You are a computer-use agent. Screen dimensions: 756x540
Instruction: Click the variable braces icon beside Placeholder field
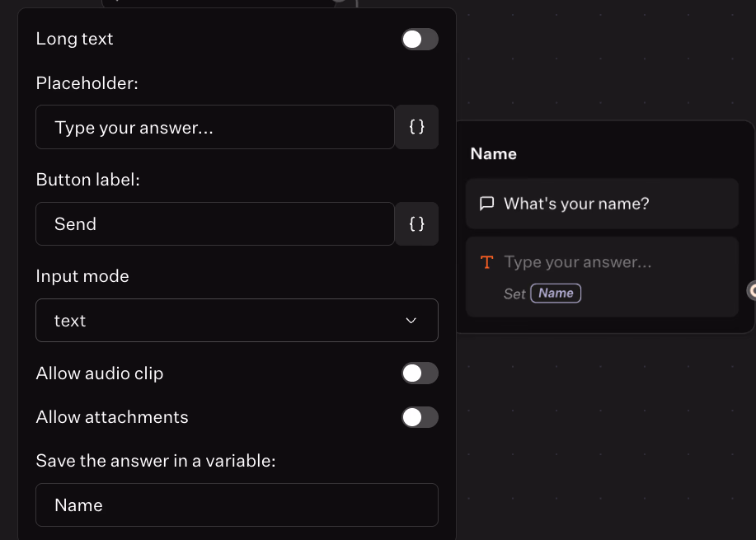click(x=417, y=127)
